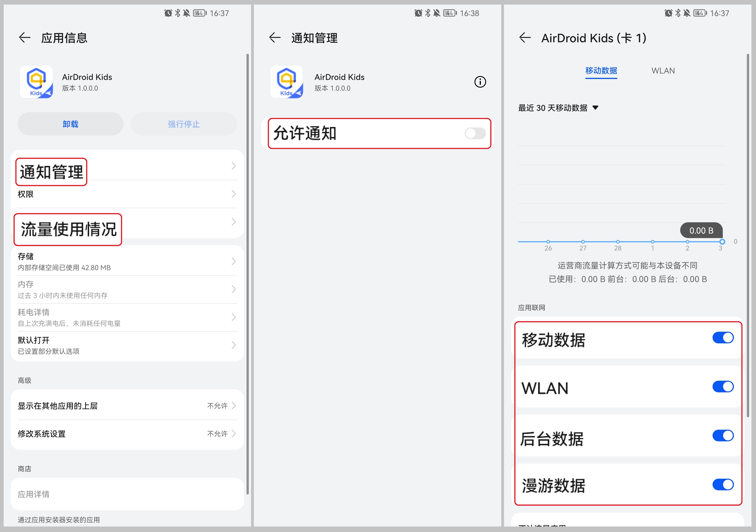
Task: Click 应用信息 screen scrollbar
Action: (247, 274)
